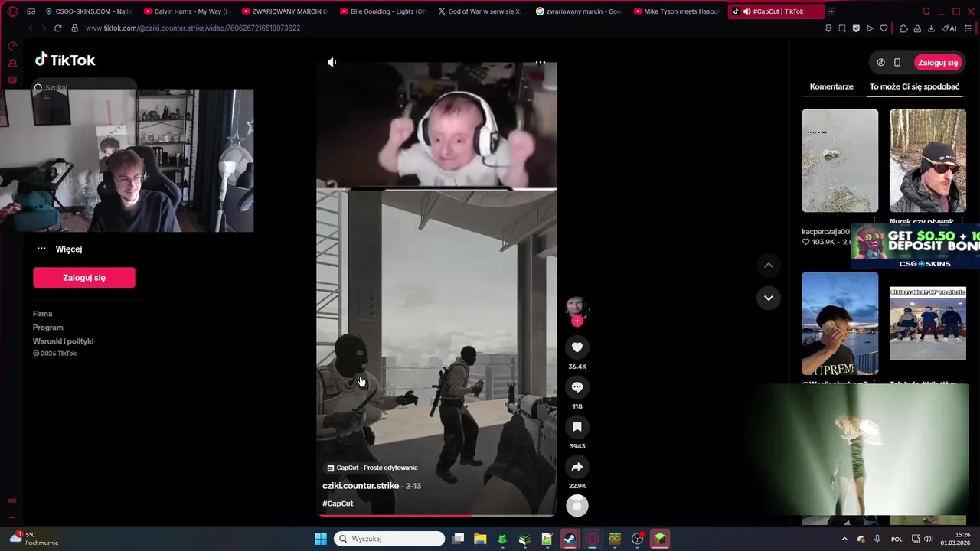Share the video using the arrow icon
This screenshot has width=980, height=551.
[x=577, y=467]
